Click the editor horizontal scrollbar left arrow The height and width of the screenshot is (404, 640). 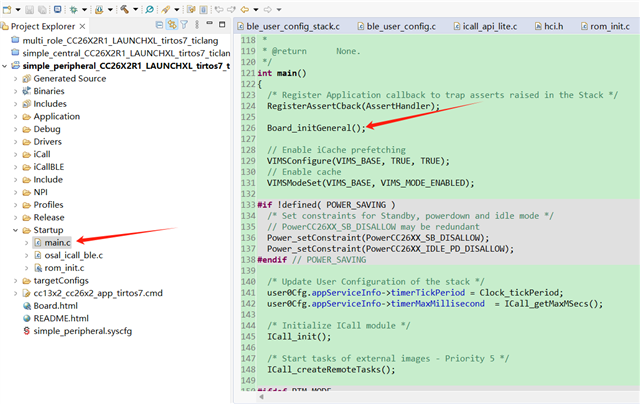pos(261,397)
